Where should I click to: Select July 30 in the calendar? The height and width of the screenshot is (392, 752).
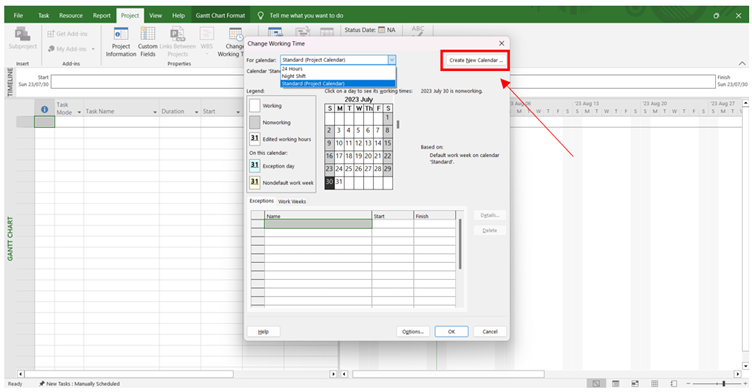329,181
